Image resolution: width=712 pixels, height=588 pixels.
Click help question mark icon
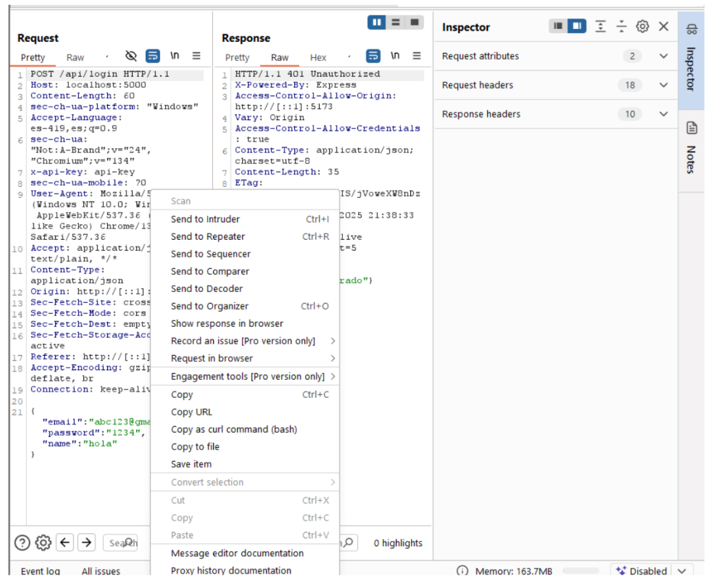click(x=22, y=543)
